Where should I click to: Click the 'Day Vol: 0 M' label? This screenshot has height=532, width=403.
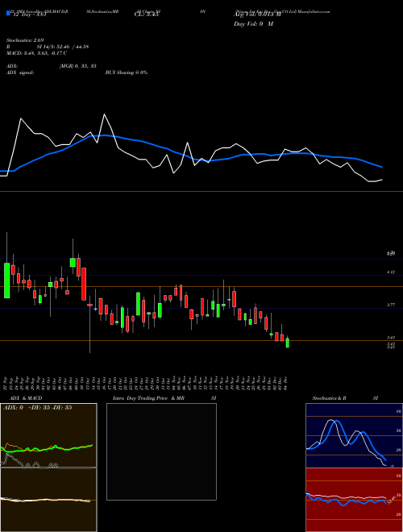click(x=253, y=23)
